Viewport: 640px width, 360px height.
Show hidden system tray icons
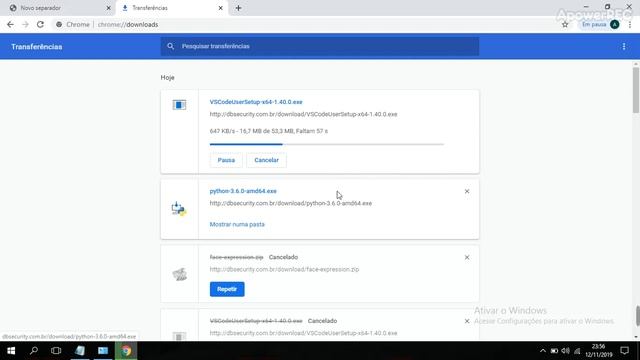click(542, 351)
